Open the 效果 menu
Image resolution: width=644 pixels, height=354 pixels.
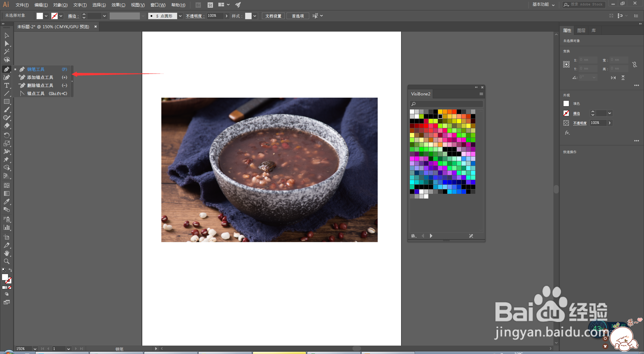tap(118, 5)
